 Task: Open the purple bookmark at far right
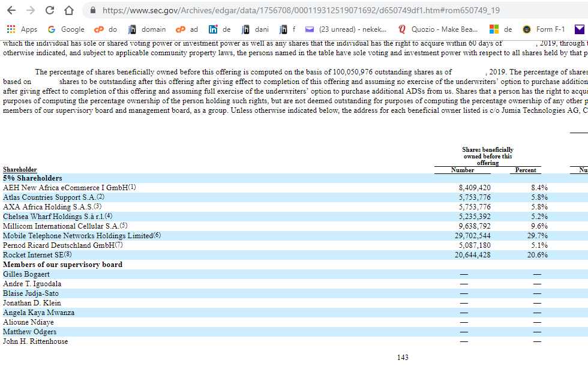[579, 29]
